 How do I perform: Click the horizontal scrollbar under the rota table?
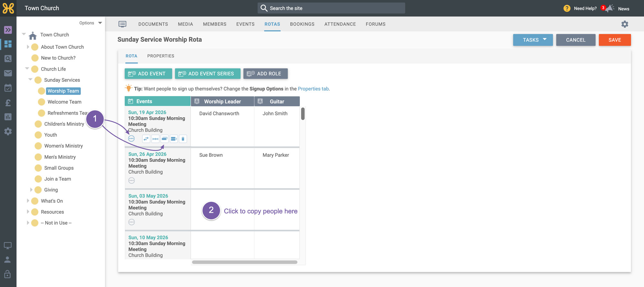245,262
